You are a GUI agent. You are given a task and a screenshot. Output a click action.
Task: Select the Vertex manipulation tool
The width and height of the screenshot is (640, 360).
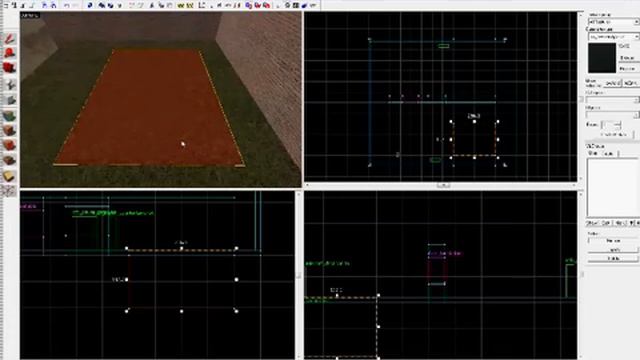pos(9,190)
